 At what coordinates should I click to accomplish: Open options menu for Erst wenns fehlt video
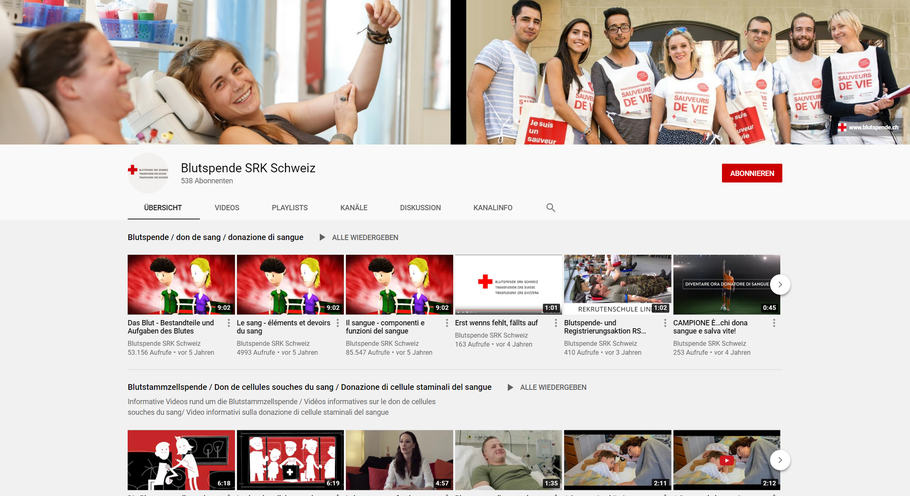point(555,323)
